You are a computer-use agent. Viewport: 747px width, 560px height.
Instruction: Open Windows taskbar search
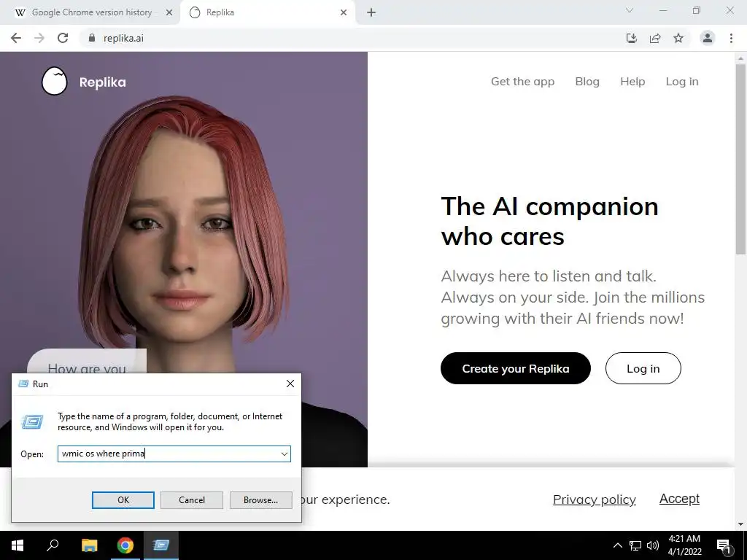point(53,545)
